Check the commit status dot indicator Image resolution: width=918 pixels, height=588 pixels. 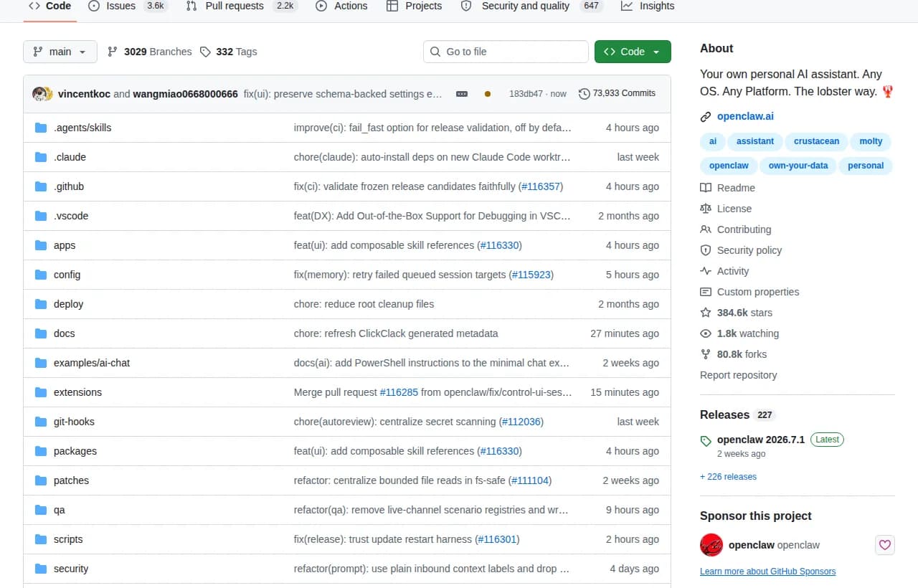[488, 94]
